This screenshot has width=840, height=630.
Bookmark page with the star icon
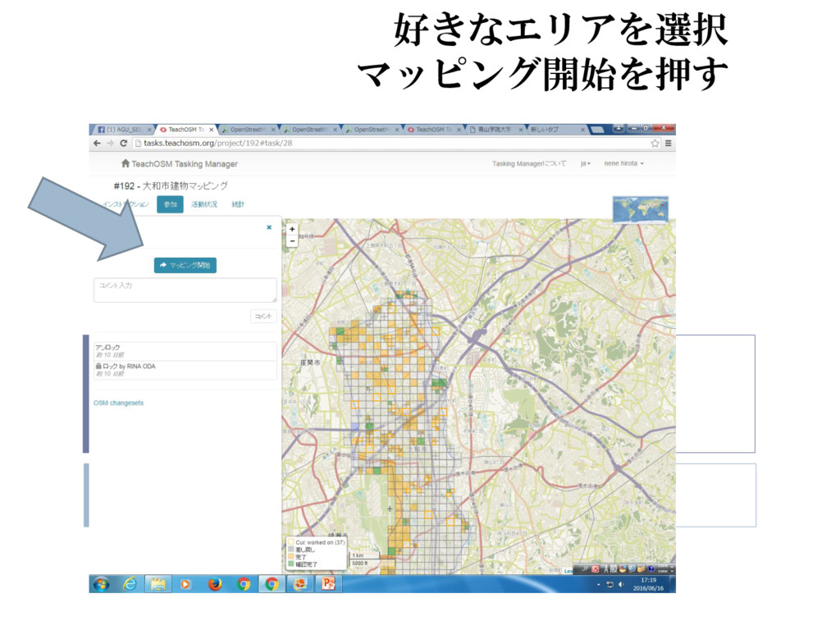655,143
